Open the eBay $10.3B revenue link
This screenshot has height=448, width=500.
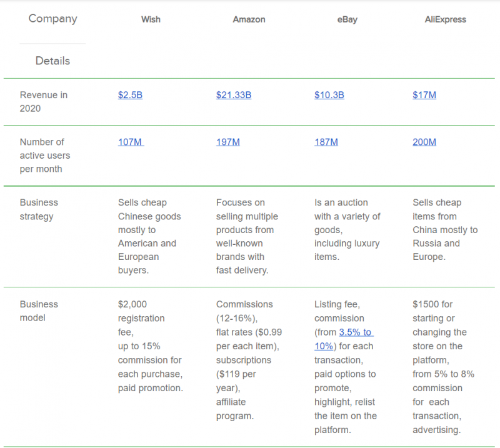tap(329, 95)
